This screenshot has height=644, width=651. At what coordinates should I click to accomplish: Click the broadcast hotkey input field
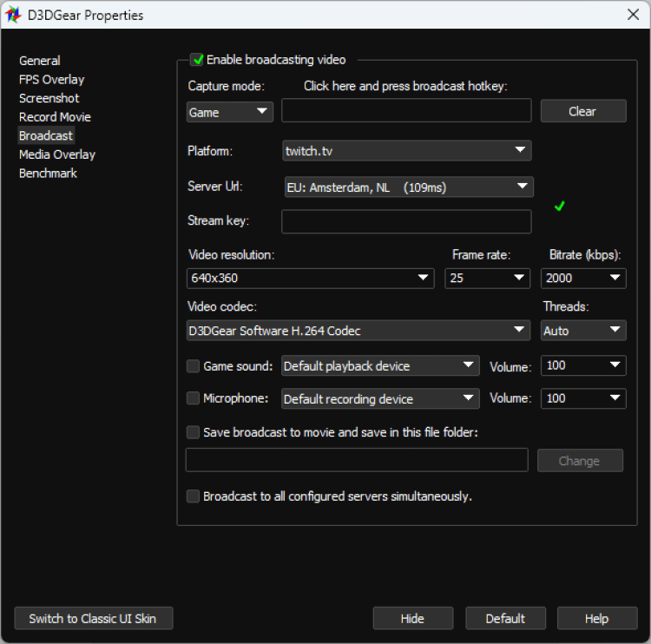click(406, 110)
